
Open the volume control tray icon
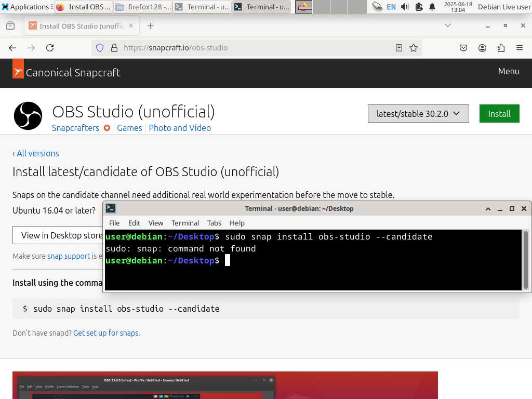[x=405, y=7]
